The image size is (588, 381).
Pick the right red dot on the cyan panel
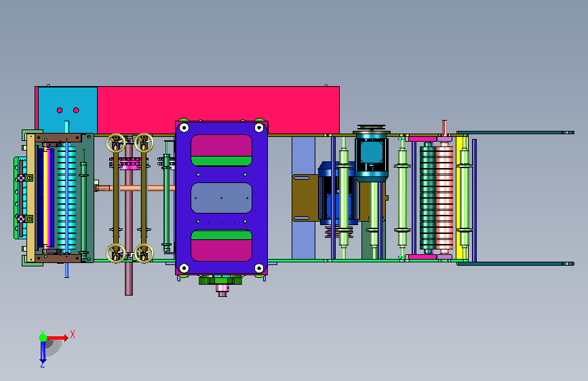point(76,110)
